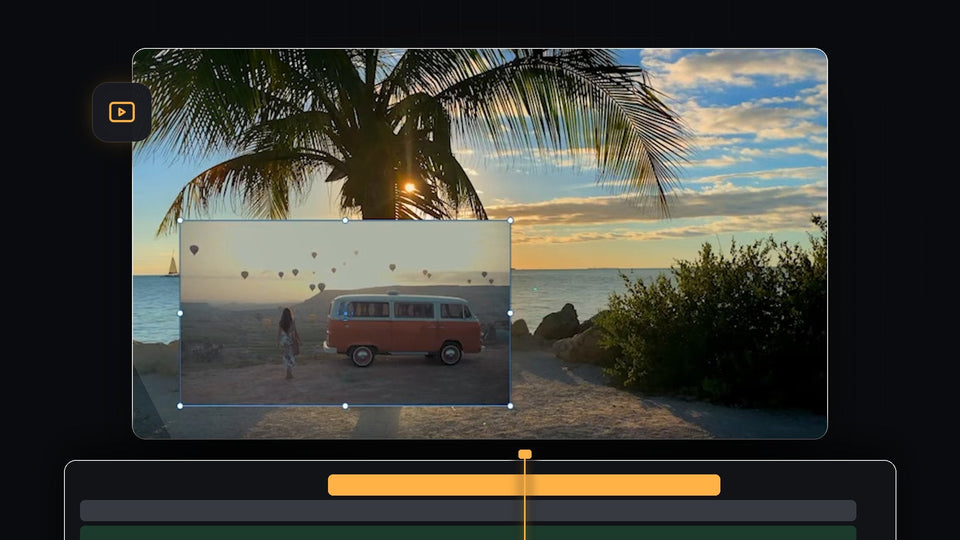Screen dimensions: 960x540
Task: Select the gray clip on the middle track
Action: pyautogui.click(x=468, y=511)
